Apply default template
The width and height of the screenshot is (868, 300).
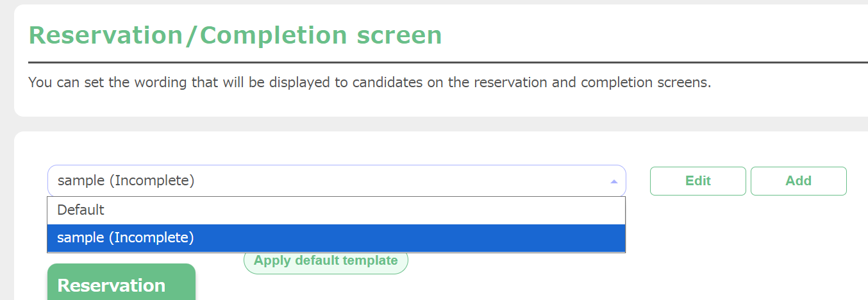pyautogui.click(x=326, y=261)
